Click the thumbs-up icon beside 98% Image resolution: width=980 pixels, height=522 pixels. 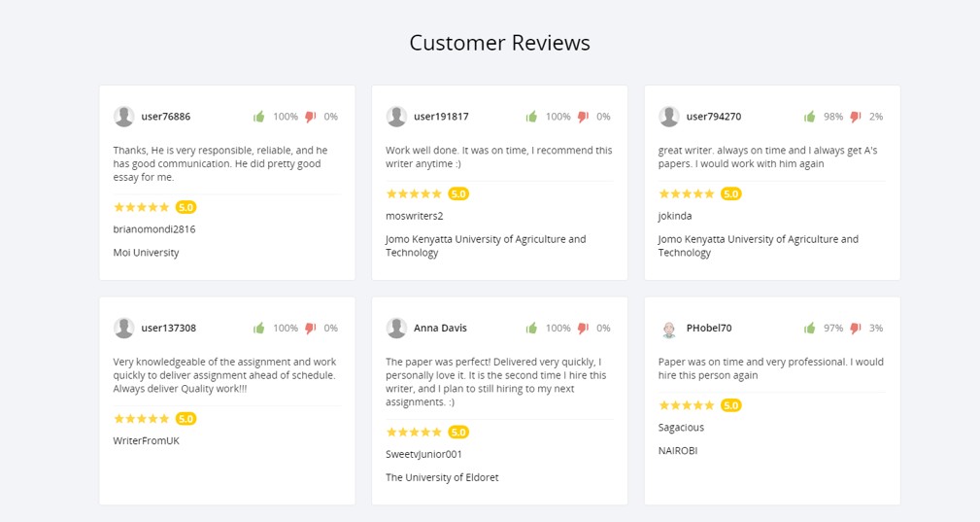[x=809, y=117]
